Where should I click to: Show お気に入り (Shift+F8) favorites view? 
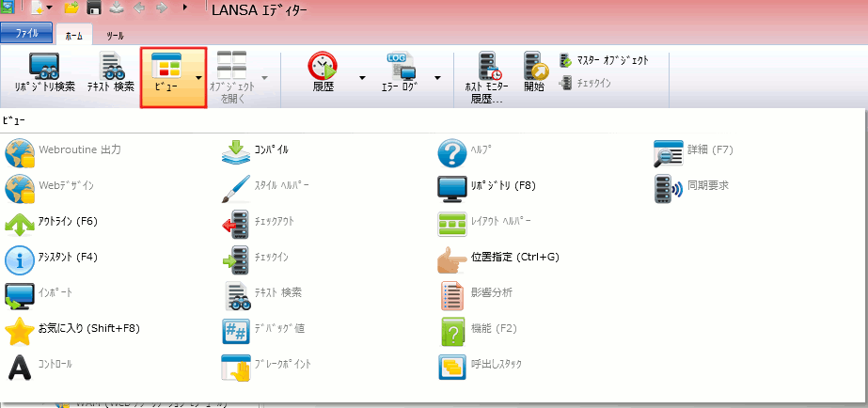72,330
